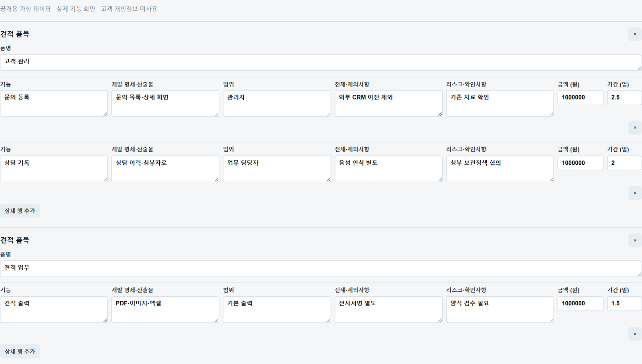Remove the 견적 업무 quote item section
This screenshot has width=642, height=364.
[635, 240]
